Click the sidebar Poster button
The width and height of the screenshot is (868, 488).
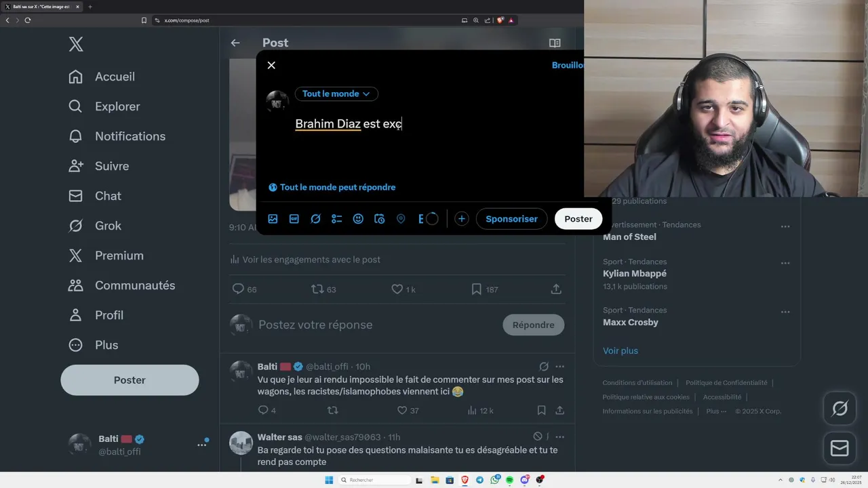point(130,380)
